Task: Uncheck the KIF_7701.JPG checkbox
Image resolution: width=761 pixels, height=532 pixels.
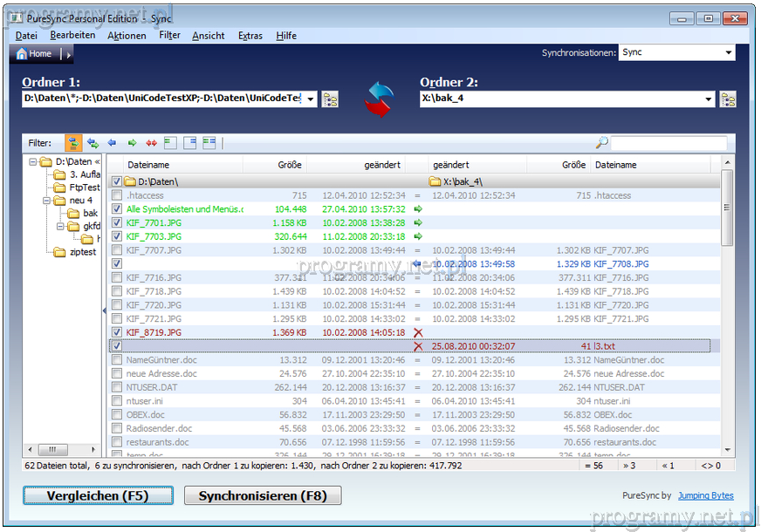Action: 116,223
